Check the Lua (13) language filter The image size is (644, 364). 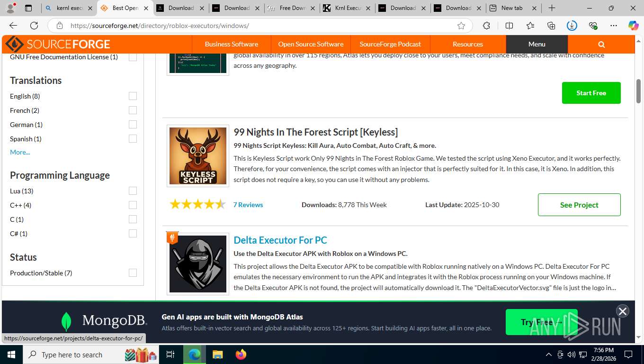coord(133,191)
